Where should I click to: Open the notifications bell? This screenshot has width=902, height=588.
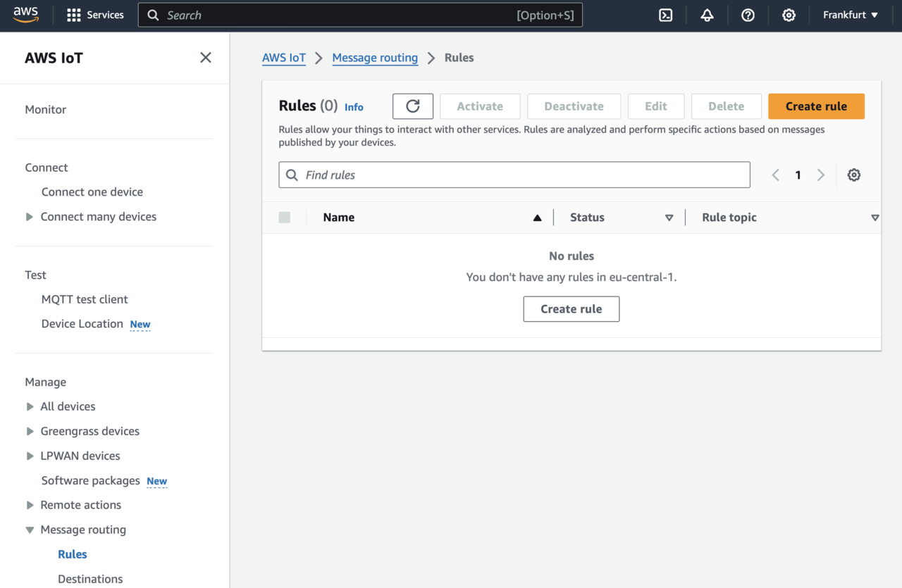pos(707,15)
